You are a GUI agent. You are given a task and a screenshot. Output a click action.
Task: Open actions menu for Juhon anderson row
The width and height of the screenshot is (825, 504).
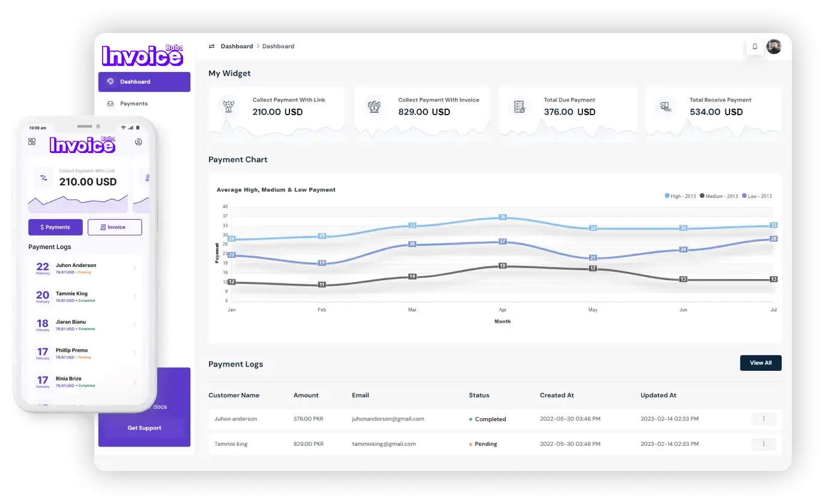pyautogui.click(x=764, y=419)
